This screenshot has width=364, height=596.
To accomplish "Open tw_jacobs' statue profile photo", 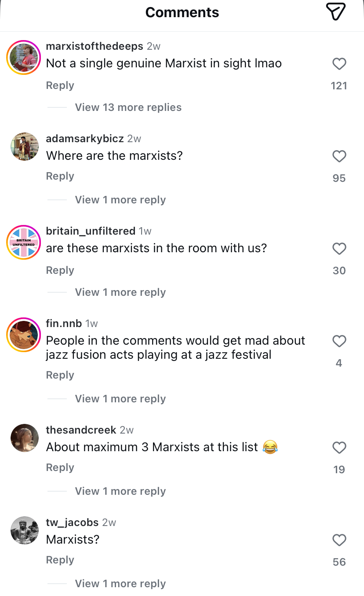I will (x=25, y=530).
